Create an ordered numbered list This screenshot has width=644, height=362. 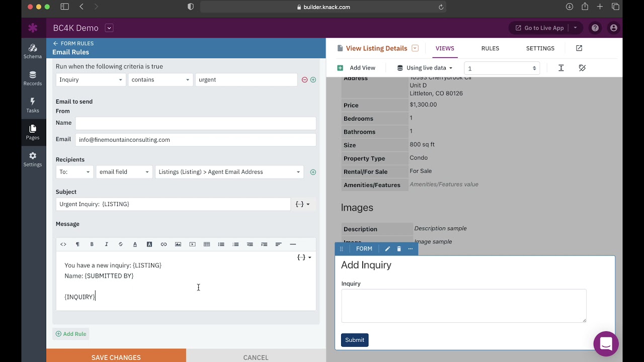click(x=235, y=244)
